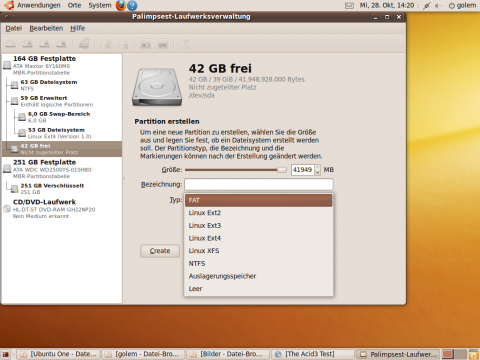Click the "Partition erstellen" heading
Image resolution: width=480 pixels, height=360 pixels.
[x=167, y=122]
